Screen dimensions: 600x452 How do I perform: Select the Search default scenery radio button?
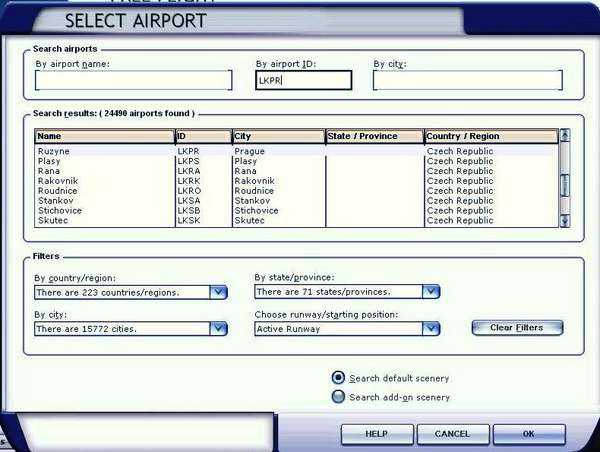(x=339, y=378)
